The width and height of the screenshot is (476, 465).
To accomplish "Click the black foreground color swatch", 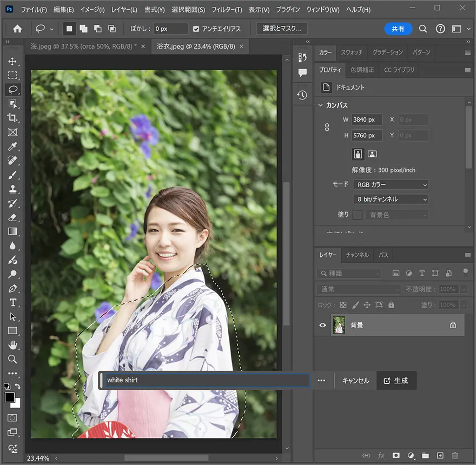I will coord(10,397).
